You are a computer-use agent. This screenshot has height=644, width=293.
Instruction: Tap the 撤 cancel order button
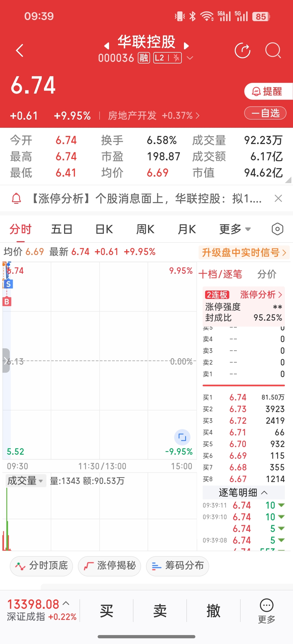tap(214, 611)
